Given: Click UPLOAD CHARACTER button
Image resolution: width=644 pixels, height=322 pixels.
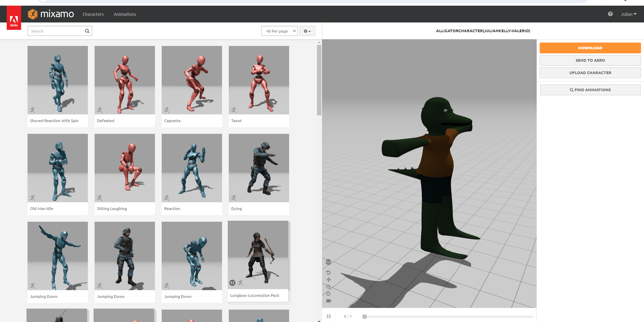Looking at the screenshot, I should click(590, 73).
